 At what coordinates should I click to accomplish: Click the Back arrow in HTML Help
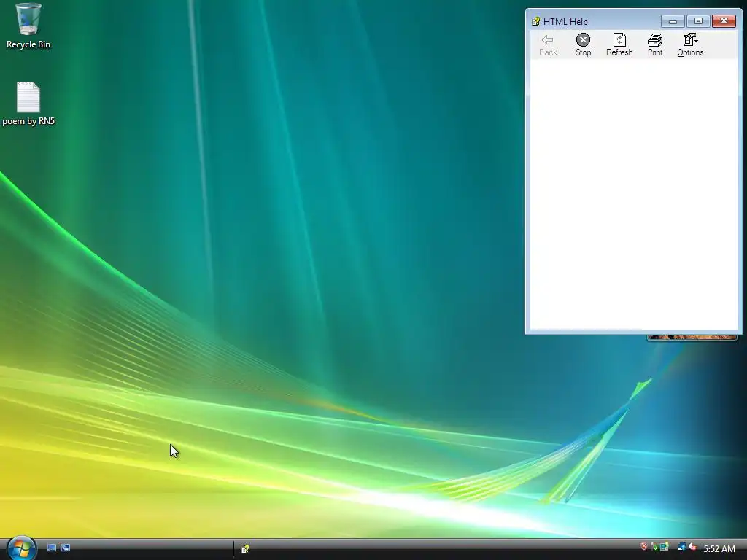click(548, 45)
